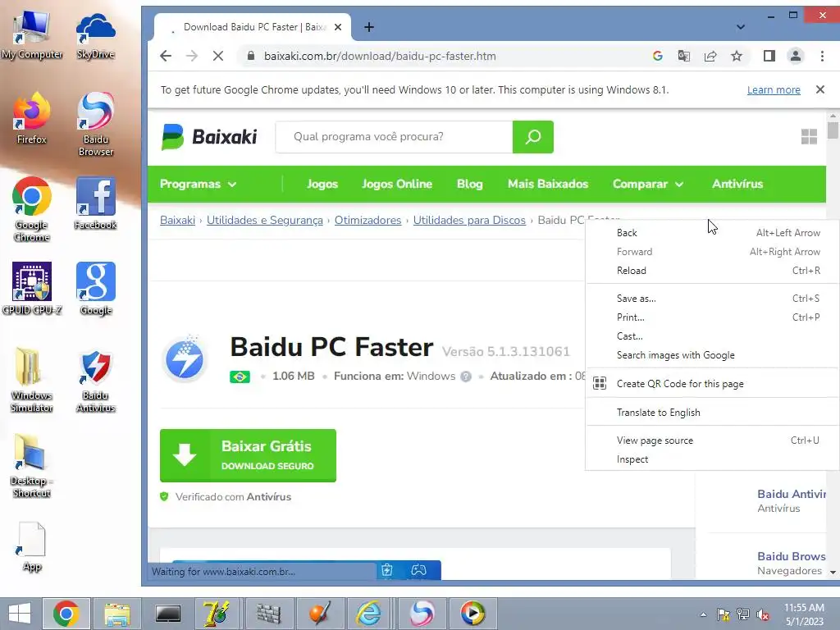Open the media player taskbar icon
The height and width of the screenshot is (630, 840).
472,614
